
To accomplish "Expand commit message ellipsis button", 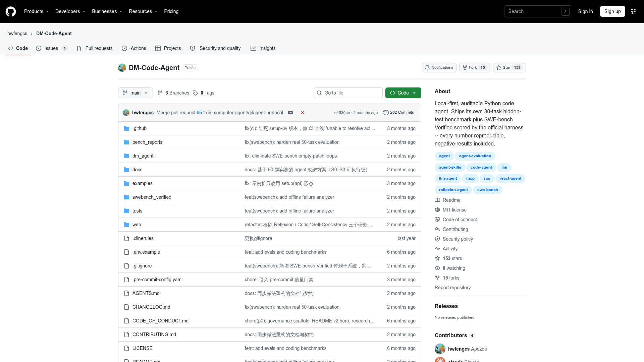I will [290, 113].
